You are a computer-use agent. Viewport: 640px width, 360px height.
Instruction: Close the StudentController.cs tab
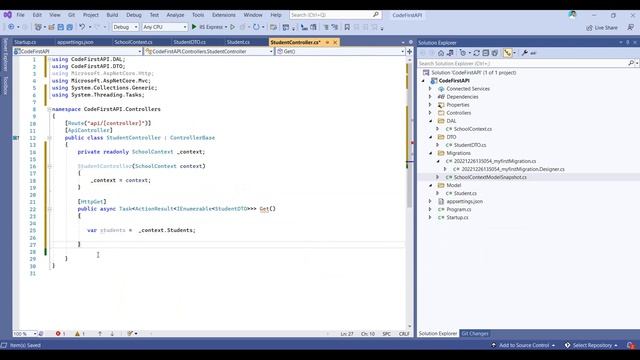point(336,42)
